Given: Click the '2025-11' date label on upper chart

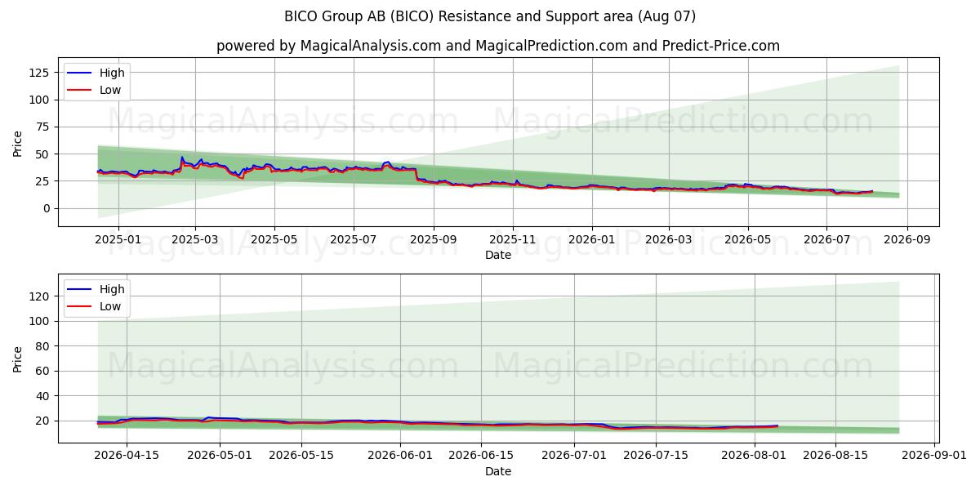Looking at the screenshot, I should [x=513, y=240].
